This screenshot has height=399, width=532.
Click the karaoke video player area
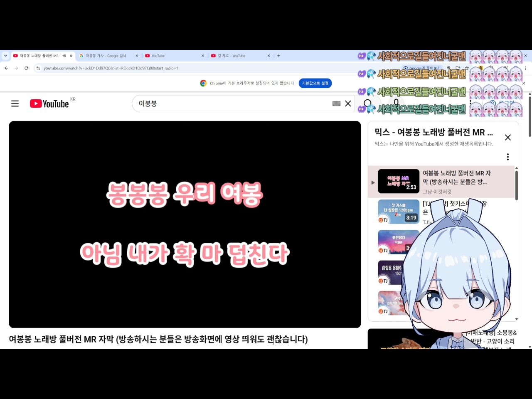click(185, 224)
